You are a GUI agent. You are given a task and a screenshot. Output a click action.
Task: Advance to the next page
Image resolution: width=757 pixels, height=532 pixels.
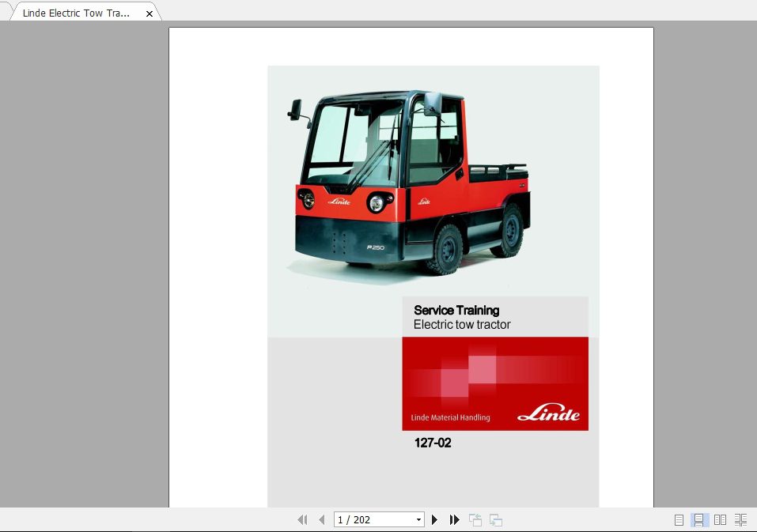click(434, 519)
